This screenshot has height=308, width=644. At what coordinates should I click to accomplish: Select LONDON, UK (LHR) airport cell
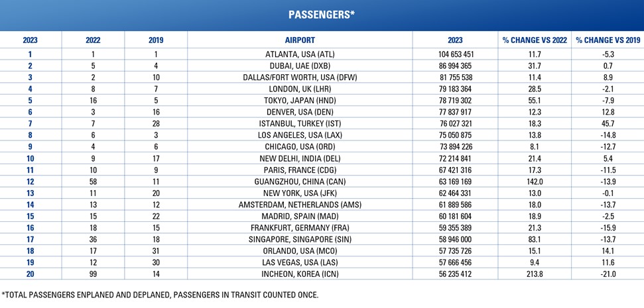coord(300,89)
